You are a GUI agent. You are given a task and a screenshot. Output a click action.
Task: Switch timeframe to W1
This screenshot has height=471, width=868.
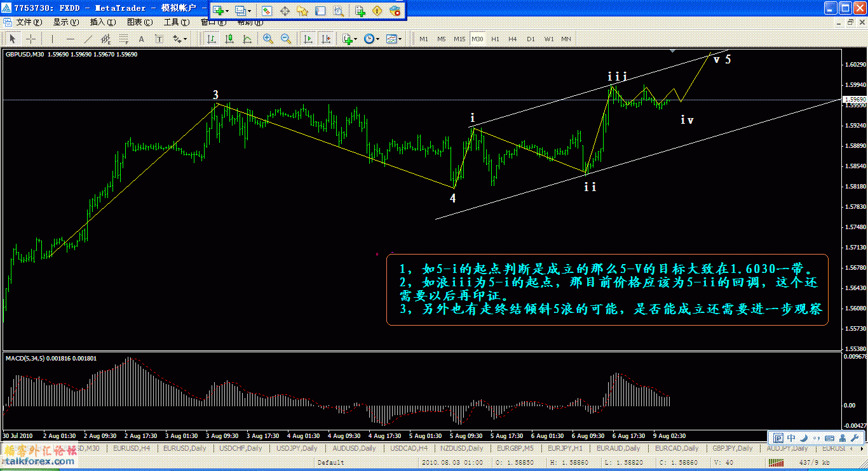(548, 39)
